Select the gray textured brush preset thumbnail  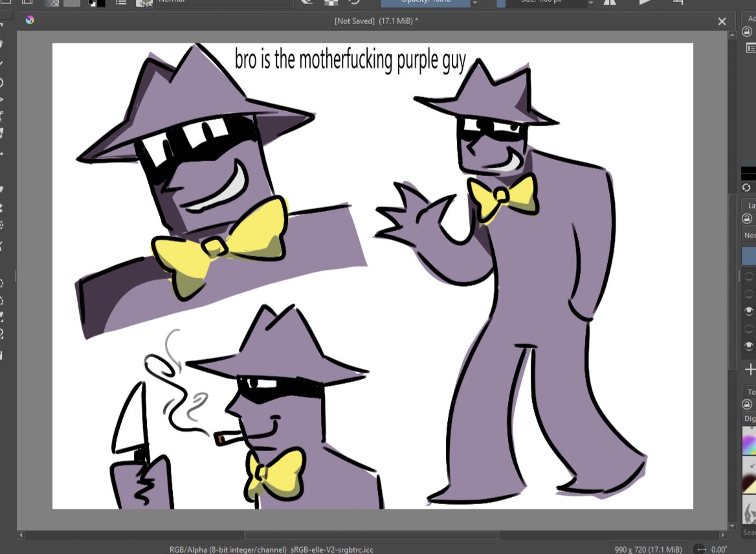(749, 510)
